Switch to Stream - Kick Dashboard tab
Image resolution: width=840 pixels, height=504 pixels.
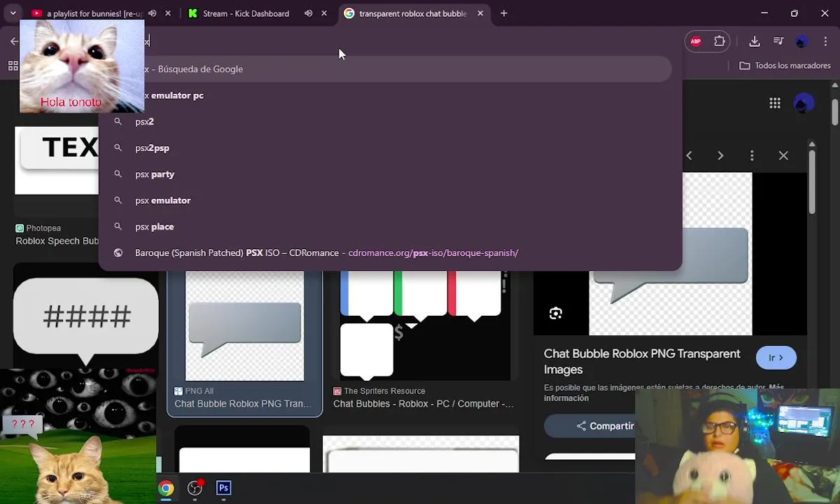(245, 13)
